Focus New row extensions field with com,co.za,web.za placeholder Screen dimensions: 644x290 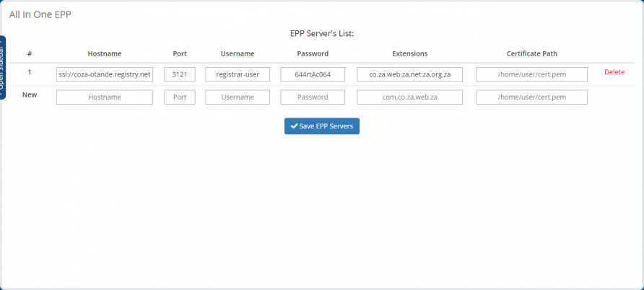pos(409,97)
